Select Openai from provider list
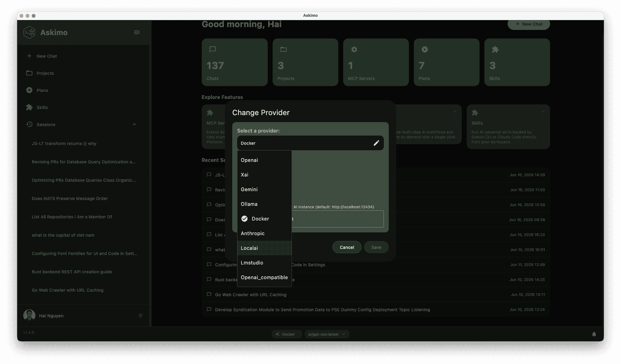621x364 pixels. 264,160
